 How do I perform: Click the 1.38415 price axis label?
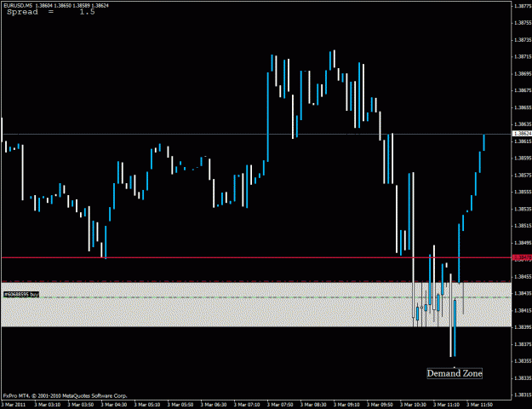click(523, 310)
